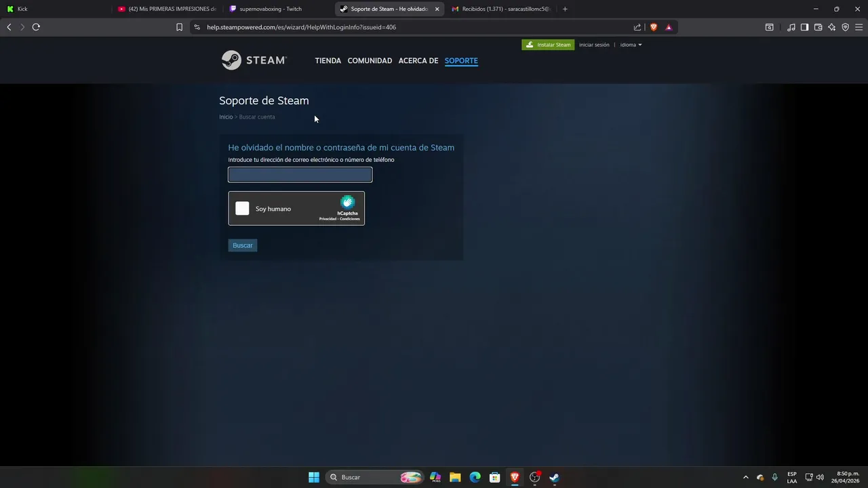Screen dimensions: 868x488
Task: Check the 'Soy humano' captcha box
Action: tap(242, 208)
